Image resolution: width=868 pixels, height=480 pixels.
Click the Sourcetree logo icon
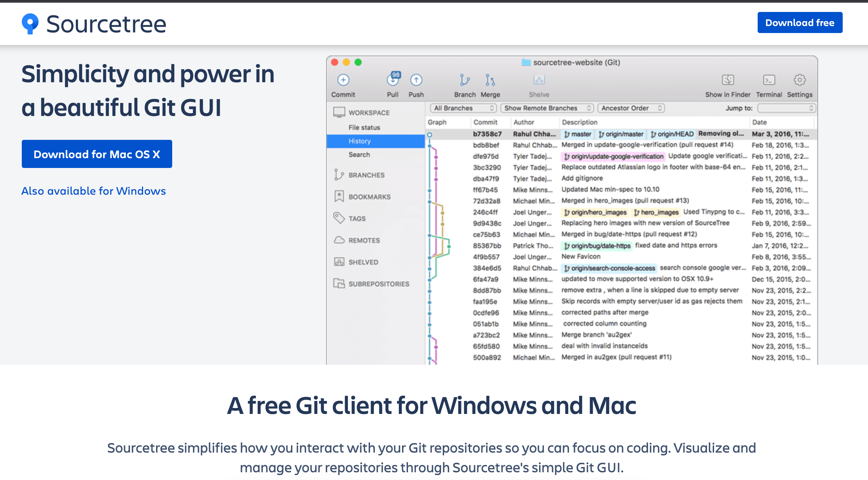tap(30, 24)
